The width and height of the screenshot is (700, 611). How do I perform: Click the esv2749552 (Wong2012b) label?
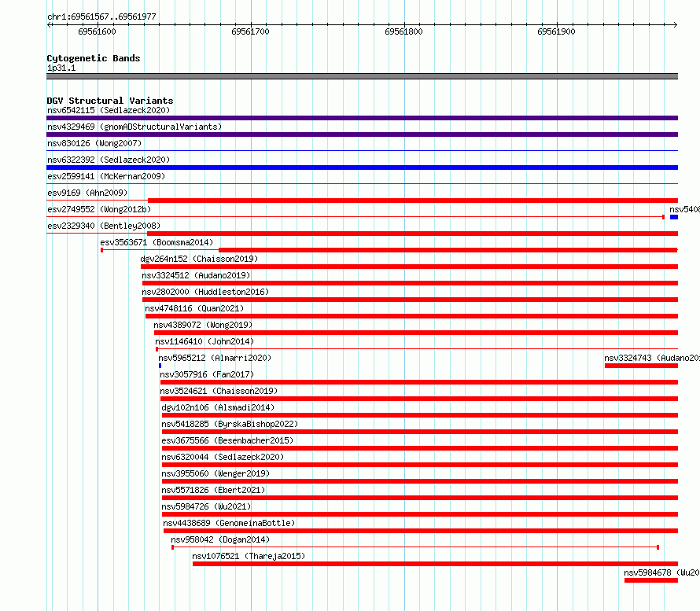point(99,209)
